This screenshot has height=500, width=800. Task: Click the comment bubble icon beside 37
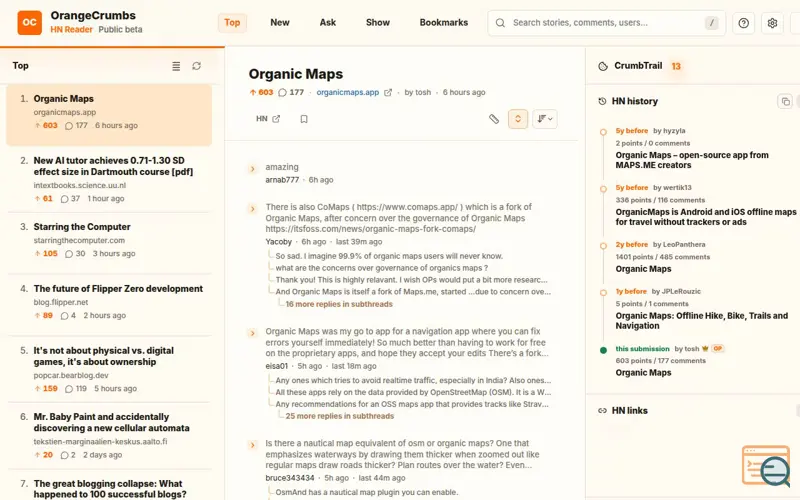pyautogui.click(x=64, y=199)
